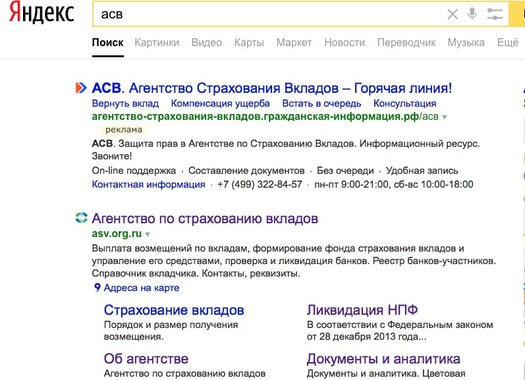The width and height of the screenshot is (525, 380).
Task: Follow the Консультация sitelink
Action: [x=404, y=103]
